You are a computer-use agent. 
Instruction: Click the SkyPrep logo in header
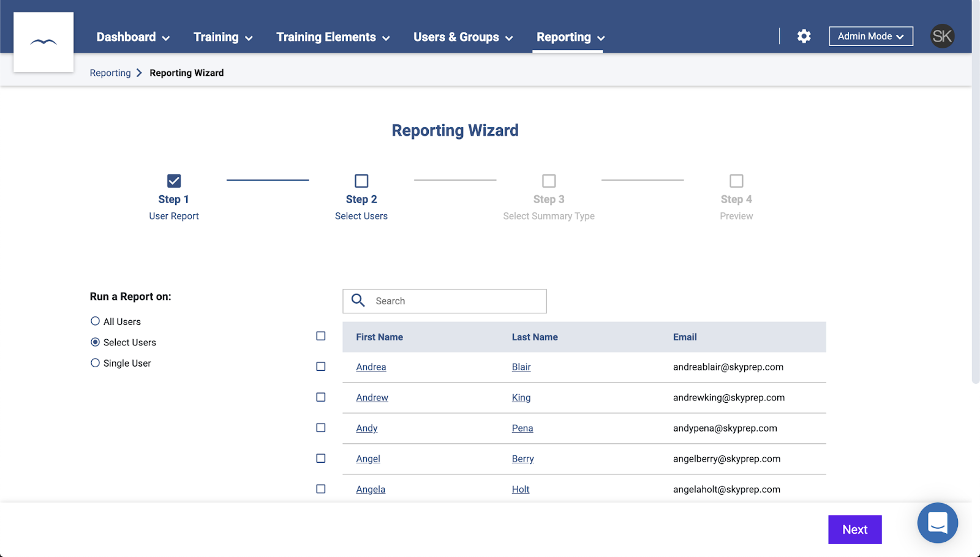click(43, 42)
